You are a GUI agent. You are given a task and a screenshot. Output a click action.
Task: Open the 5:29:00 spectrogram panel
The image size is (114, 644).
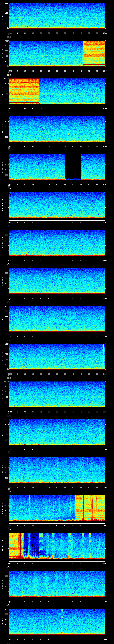coord(57,584)
